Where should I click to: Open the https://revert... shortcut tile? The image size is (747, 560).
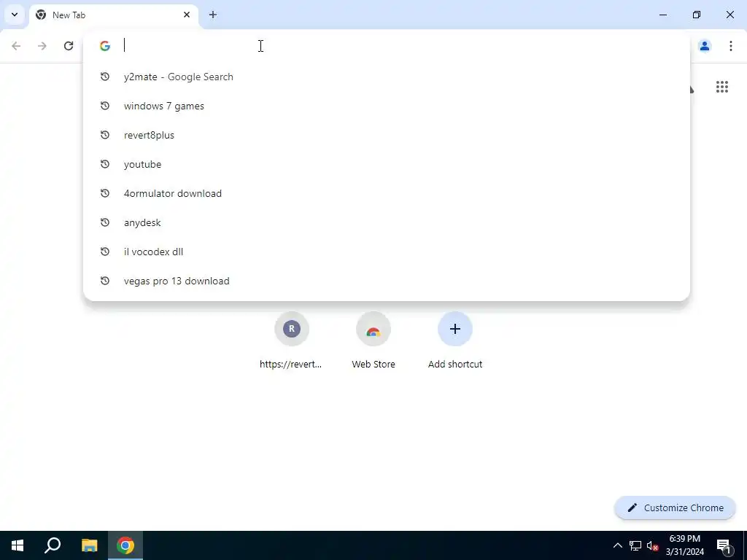tap(292, 340)
